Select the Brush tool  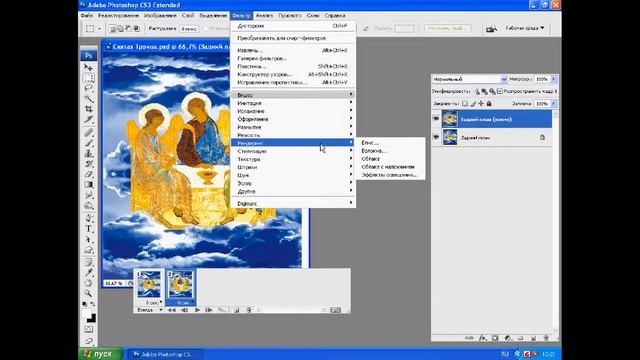click(89, 143)
